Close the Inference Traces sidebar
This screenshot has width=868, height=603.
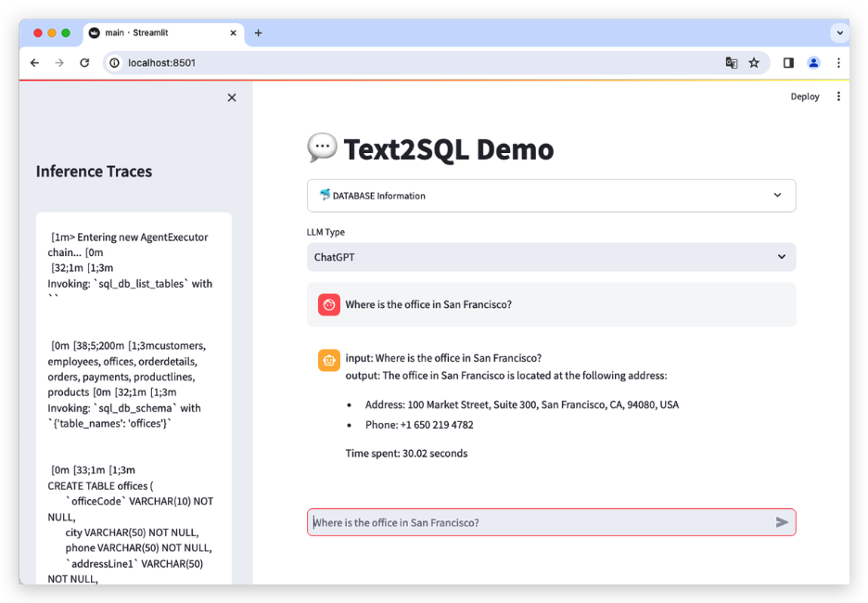[x=232, y=97]
